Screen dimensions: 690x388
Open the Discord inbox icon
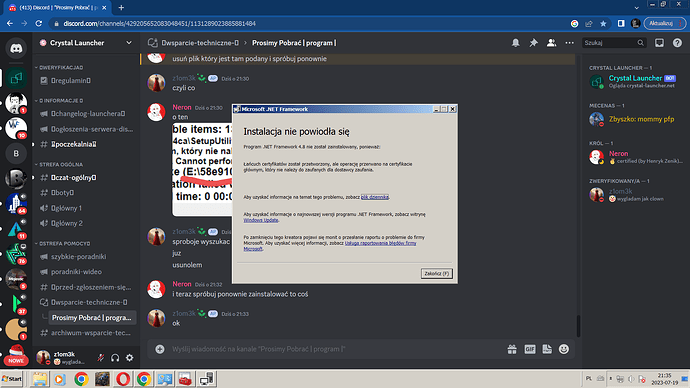point(659,43)
